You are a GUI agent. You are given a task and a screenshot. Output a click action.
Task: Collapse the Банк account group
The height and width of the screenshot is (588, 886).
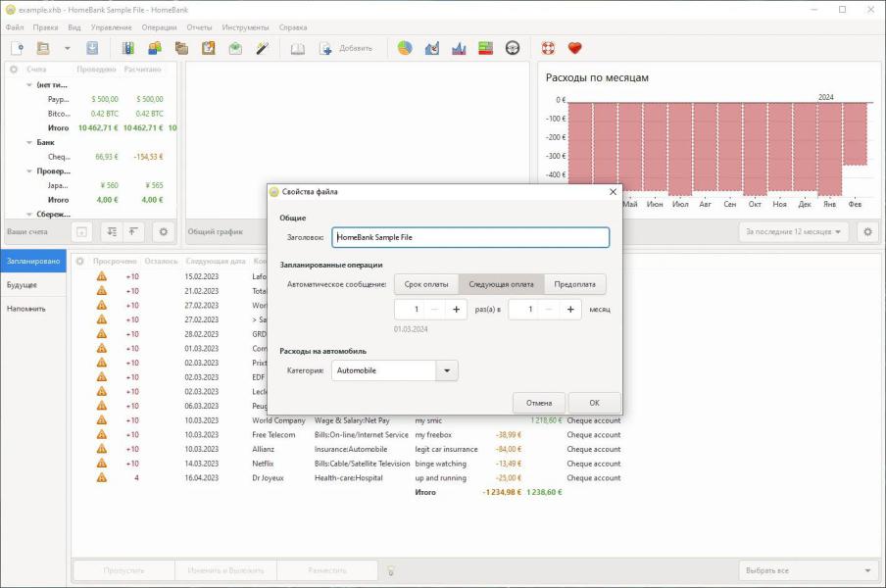(x=29, y=142)
